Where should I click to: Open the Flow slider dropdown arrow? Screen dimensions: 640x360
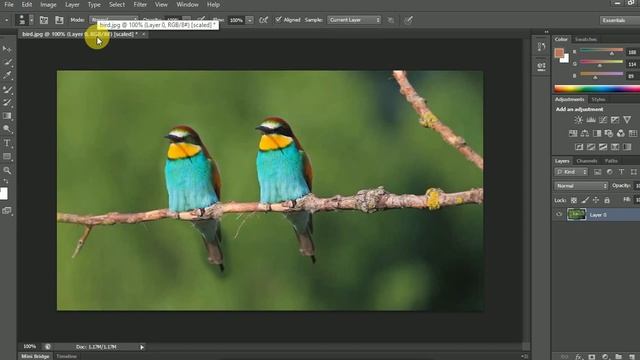250,20
